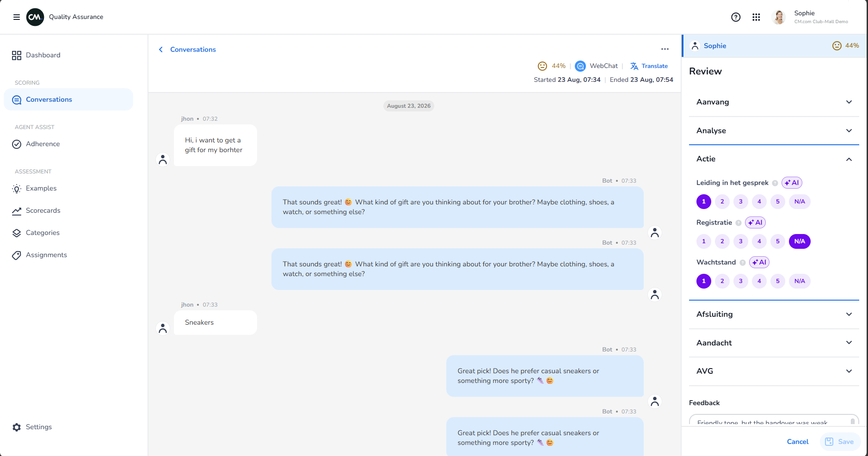Select N/A for Registratie
868x456 pixels.
[x=800, y=241]
